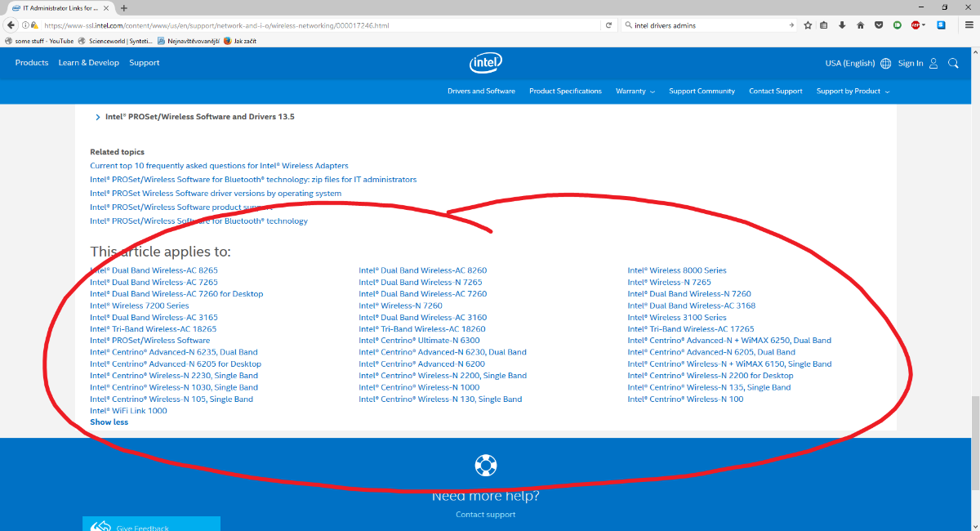Click the Pocket icon in toolbar
The height and width of the screenshot is (531, 980).
click(879, 25)
